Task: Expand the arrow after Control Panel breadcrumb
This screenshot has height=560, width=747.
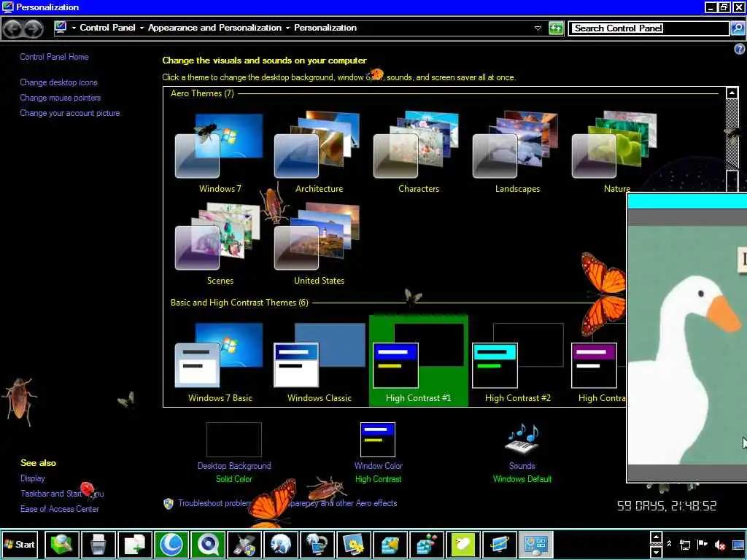Action: tap(142, 28)
